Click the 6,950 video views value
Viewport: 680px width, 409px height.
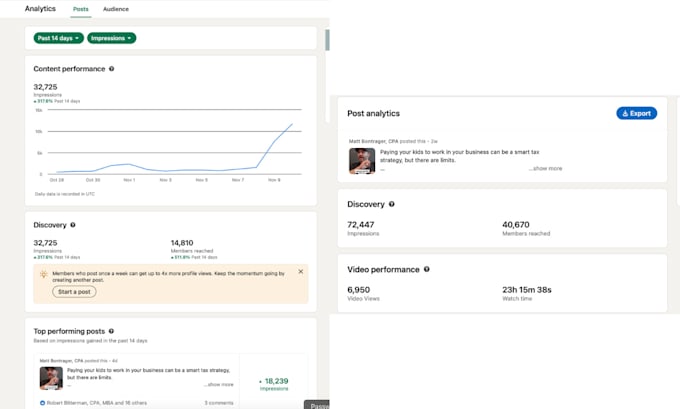point(359,290)
